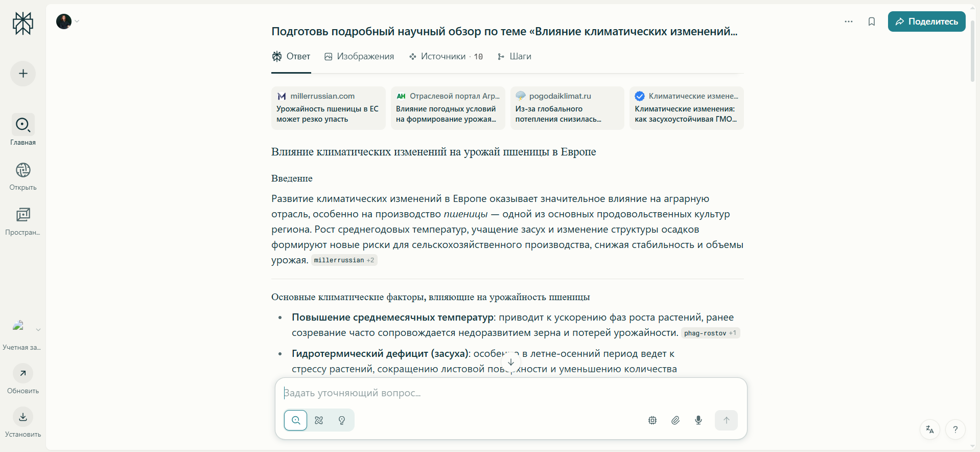Switch to the Шаги tab
Screen dimensions: 980x452
[x=514, y=56]
